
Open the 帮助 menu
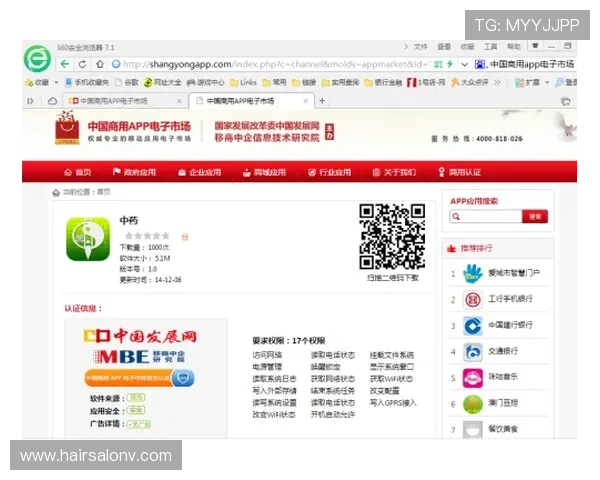tap(514, 47)
